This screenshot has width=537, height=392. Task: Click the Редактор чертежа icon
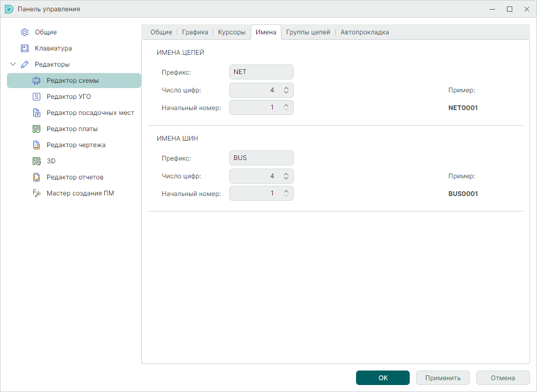(37, 145)
